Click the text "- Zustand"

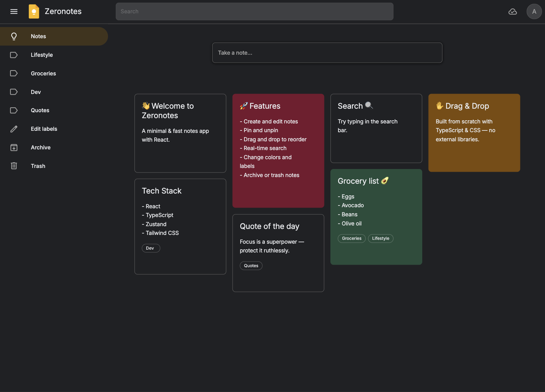tap(154, 224)
